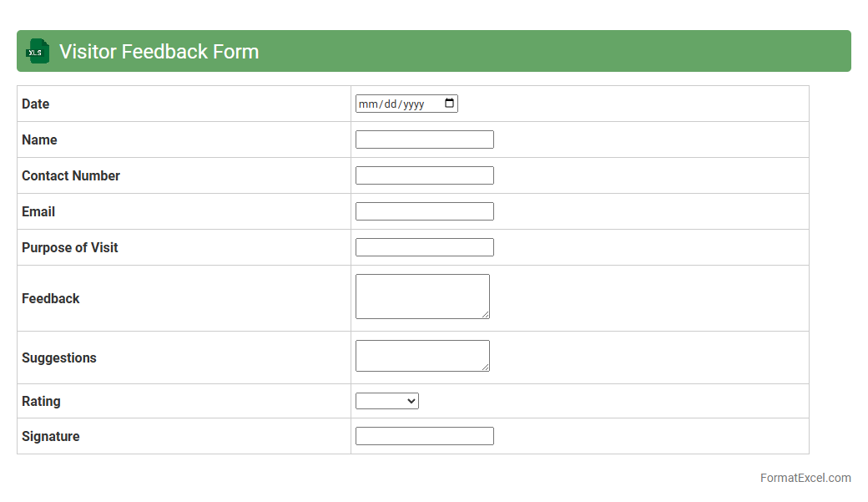Click inside the Feedback text area
The image size is (868, 502).
(x=421, y=296)
